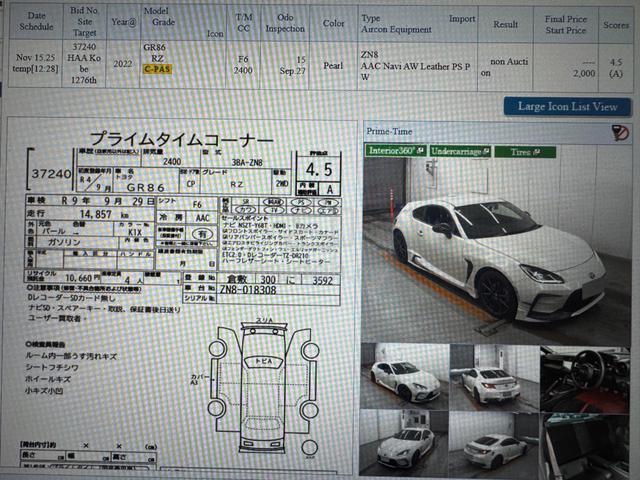The height and width of the screenshot is (480, 640).
Task: Open the bottom-left front view thumbnail
Action: pos(404,443)
